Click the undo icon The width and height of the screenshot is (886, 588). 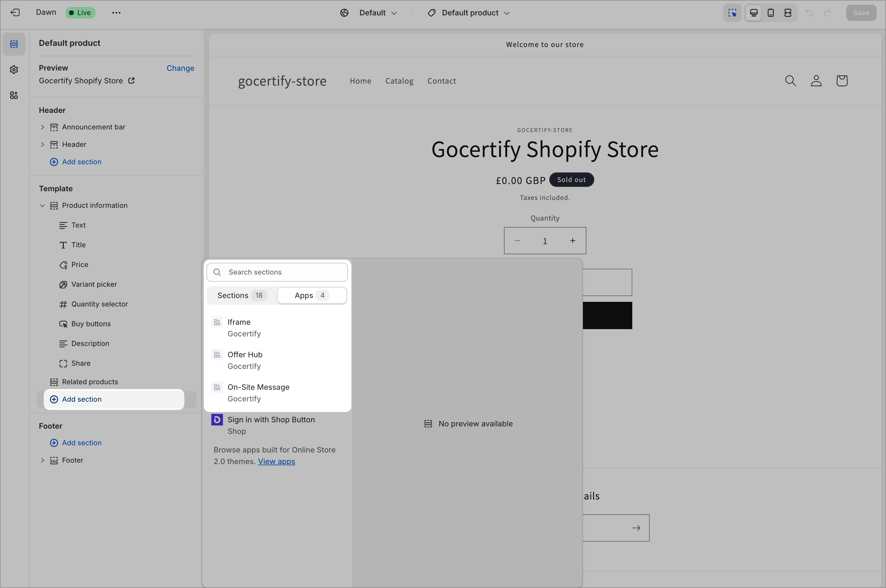809,12
